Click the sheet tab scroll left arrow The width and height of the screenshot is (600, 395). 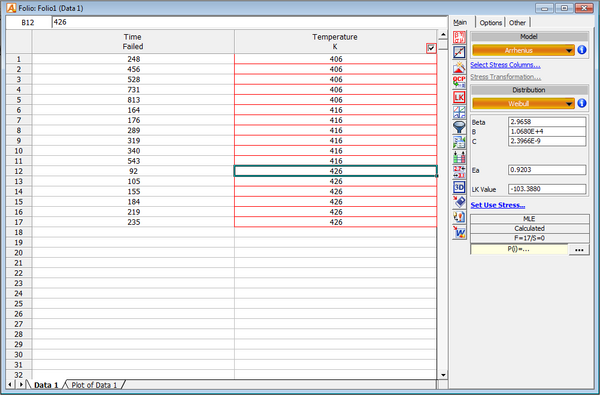[x=10, y=384]
